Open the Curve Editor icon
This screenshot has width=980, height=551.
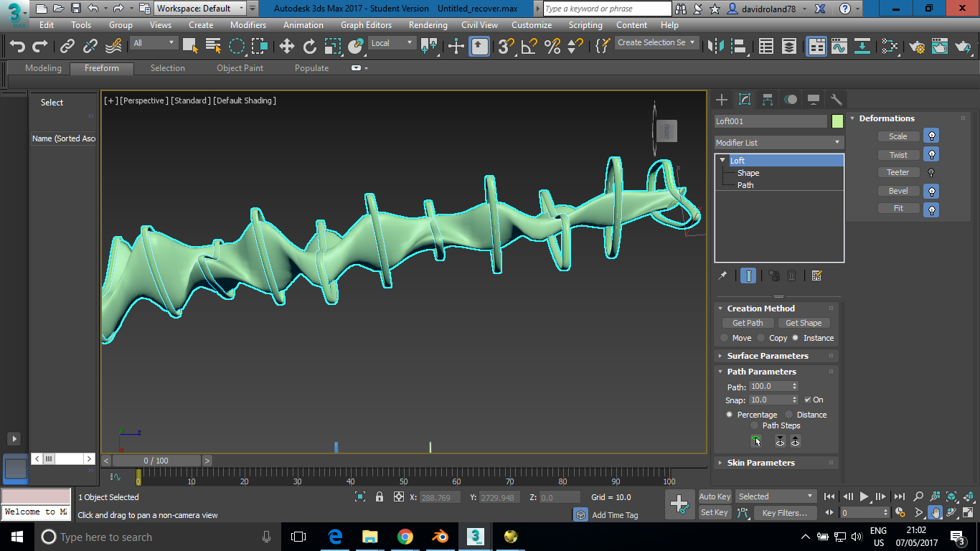pos(839,47)
